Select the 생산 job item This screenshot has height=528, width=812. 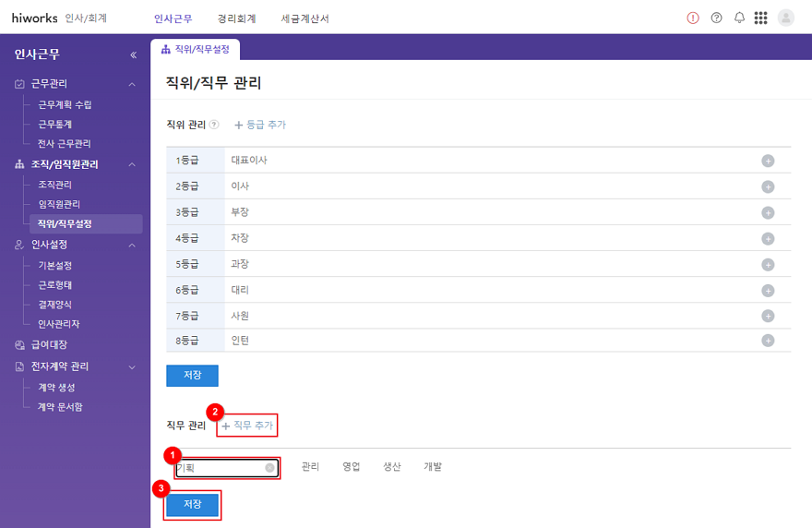coord(392,467)
